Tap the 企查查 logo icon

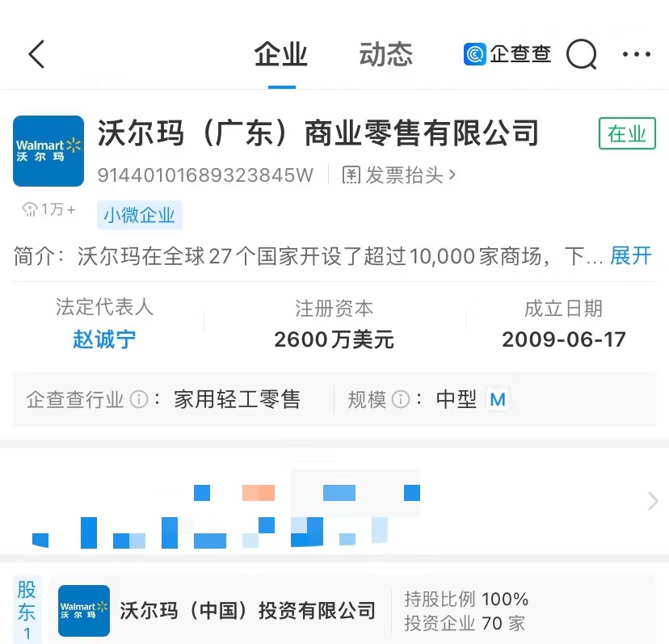tap(474, 54)
